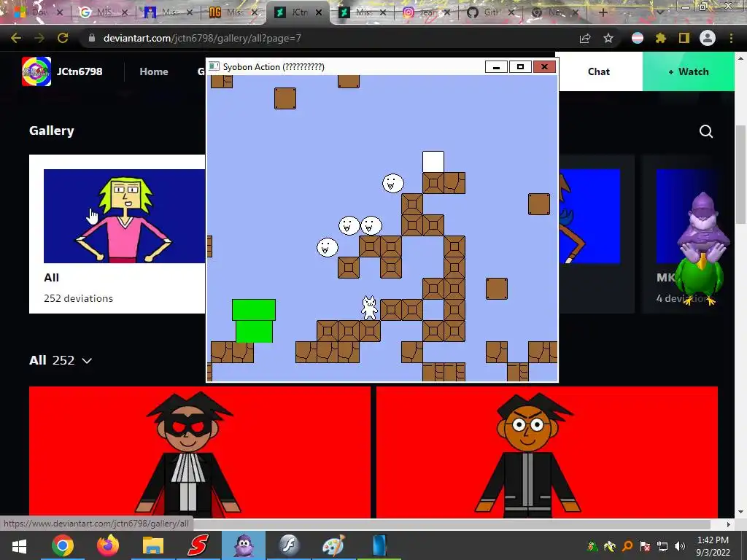Select the BonziBuddy taskbar icon
The width and height of the screenshot is (747, 560).
[x=244, y=545]
